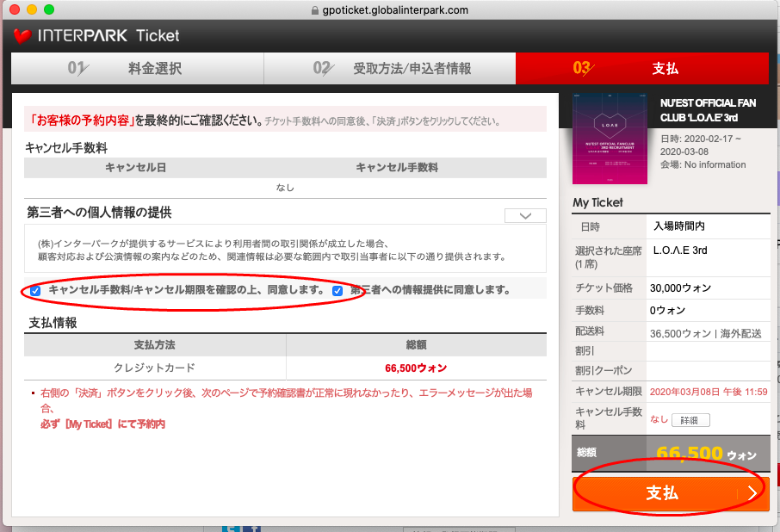Screen dimensions: 780x532
Task: Open the 01 料金選択 step tab
Action: point(137,69)
